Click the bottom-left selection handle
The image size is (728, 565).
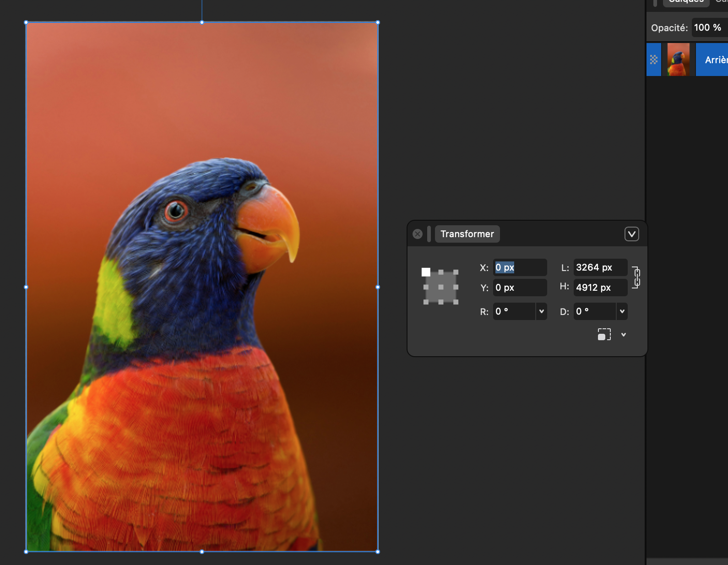coord(26,552)
